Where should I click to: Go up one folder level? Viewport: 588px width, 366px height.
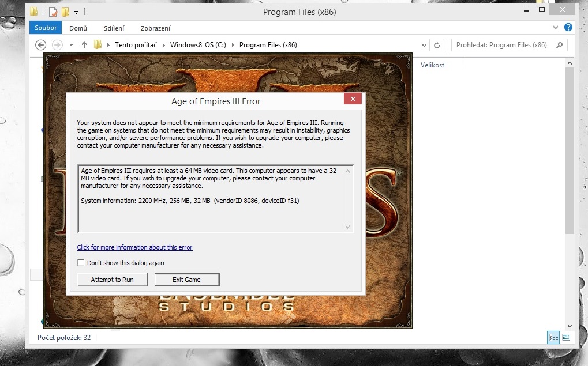point(84,45)
